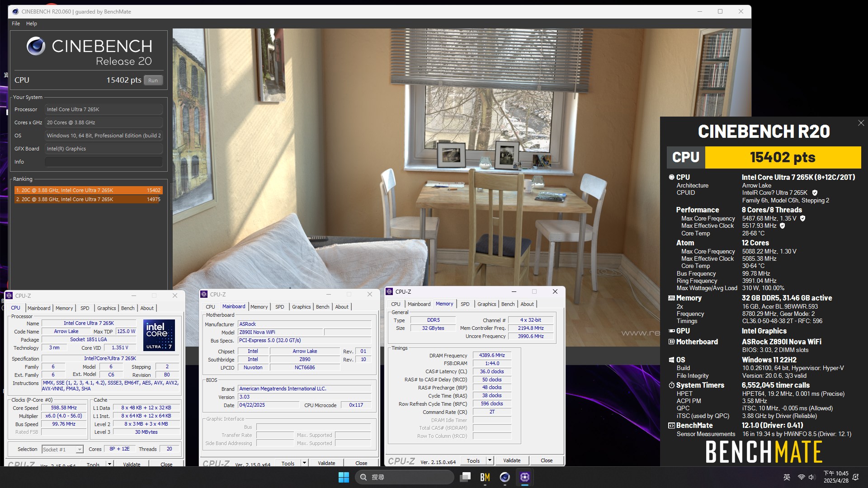Open About tab in CPU-Z Mainboard window
The height and width of the screenshot is (488, 868).
click(x=342, y=307)
